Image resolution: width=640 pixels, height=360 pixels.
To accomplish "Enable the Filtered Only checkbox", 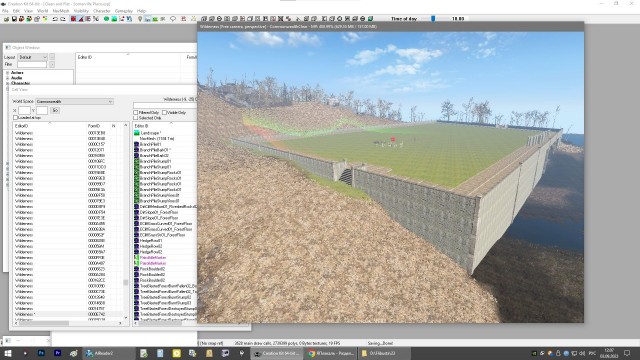I will tap(136, 113).
